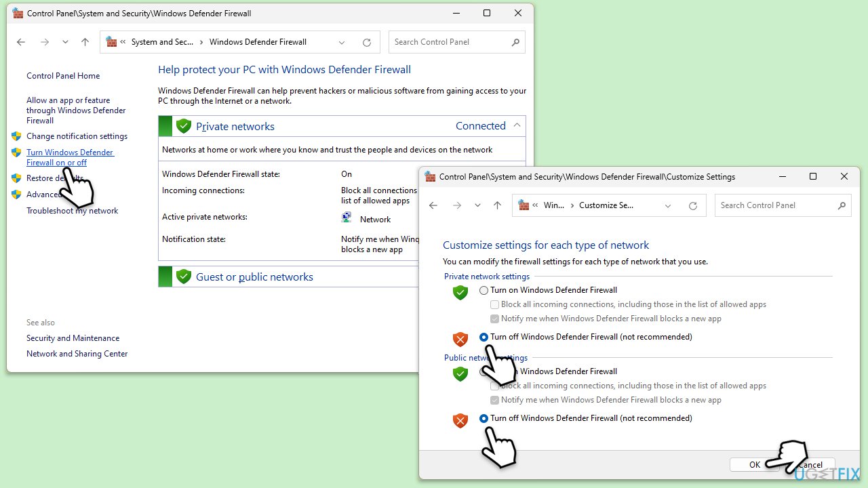Open recent locations dropdown in Customize Settings

tap(477, 205)
